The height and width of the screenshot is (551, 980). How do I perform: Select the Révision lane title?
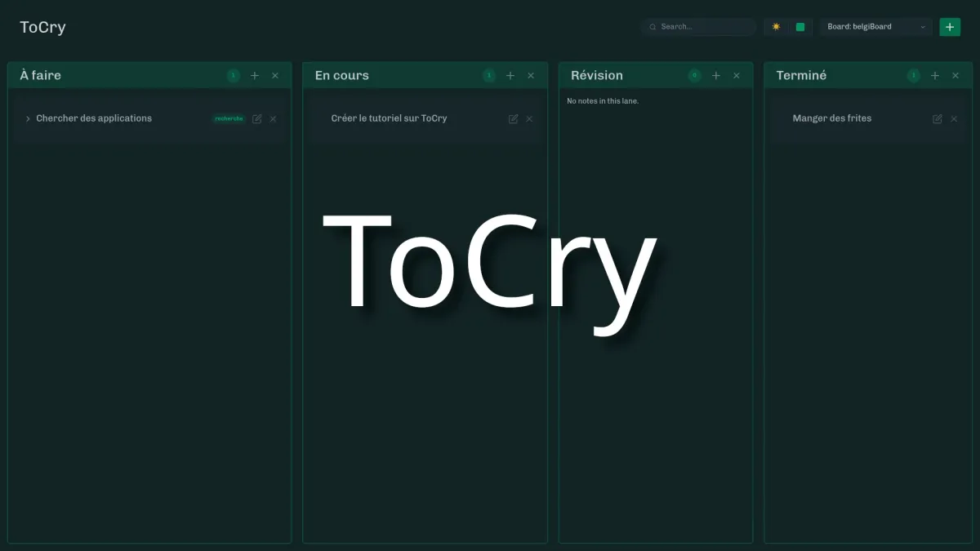tap(597, 75)
